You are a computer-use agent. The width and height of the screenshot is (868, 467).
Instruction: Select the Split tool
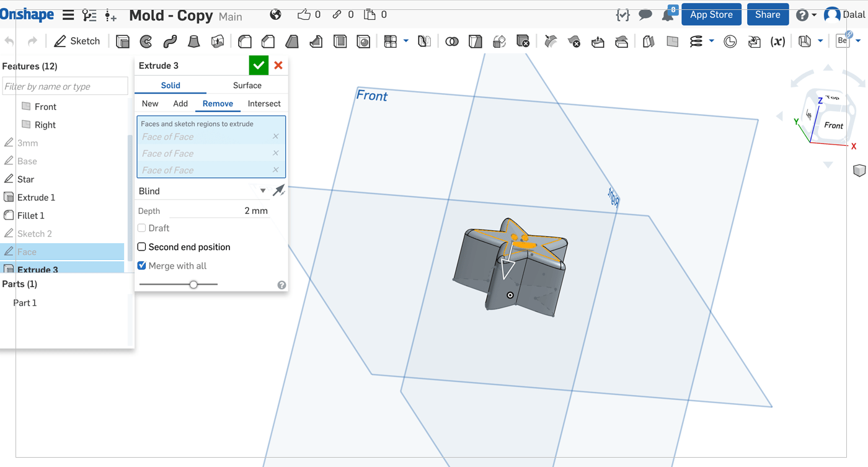[476, 42]
